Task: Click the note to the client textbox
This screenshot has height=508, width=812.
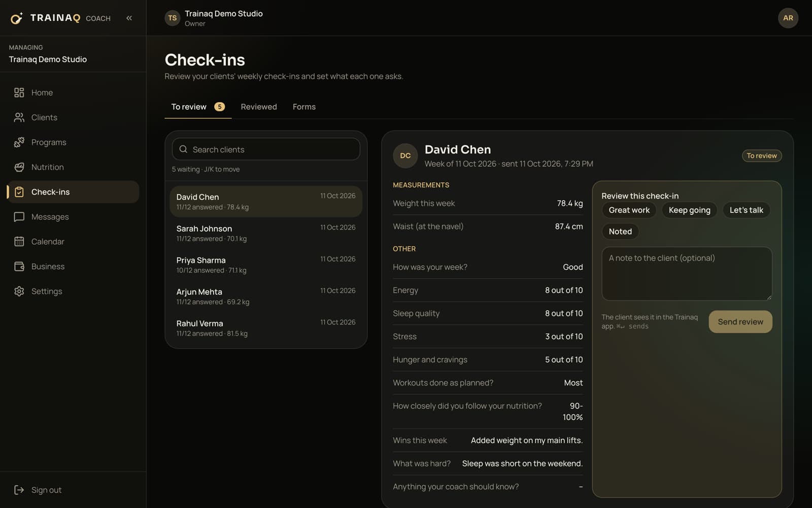Action: pyautogui.click(x=687, y=274)
